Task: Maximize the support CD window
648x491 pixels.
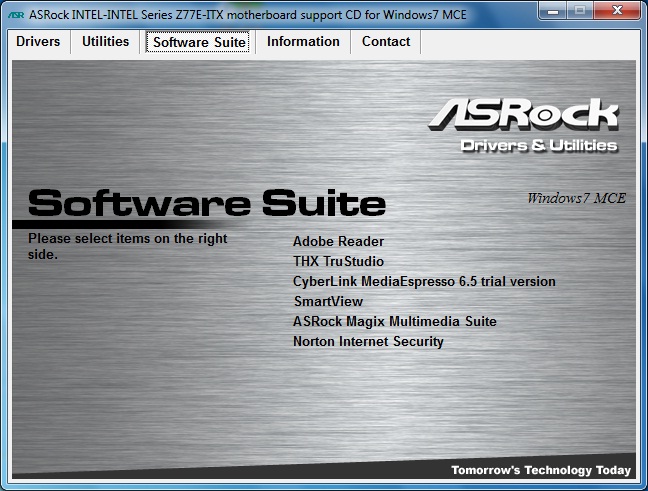Action: tap(581, 10)
